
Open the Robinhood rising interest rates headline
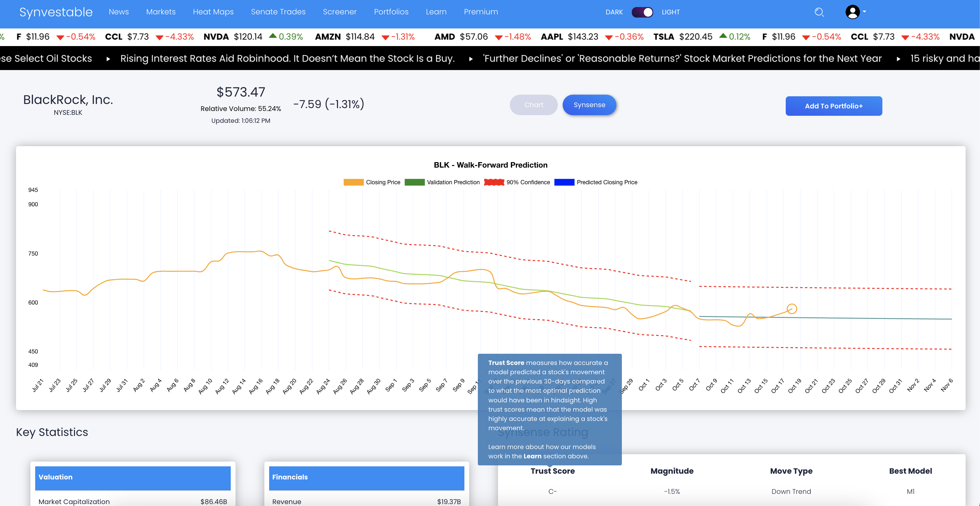point(287,59)
